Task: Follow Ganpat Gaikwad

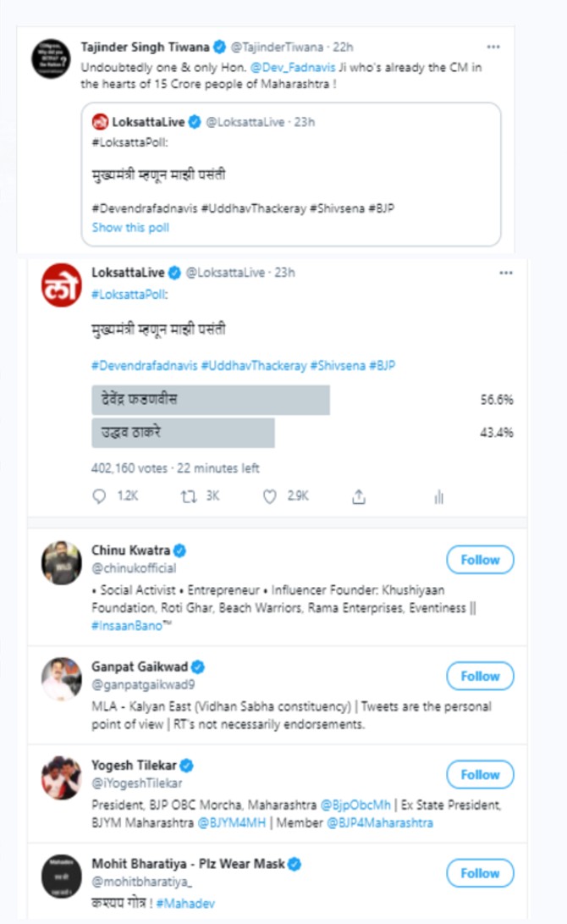Action: [x=480, y=676]
